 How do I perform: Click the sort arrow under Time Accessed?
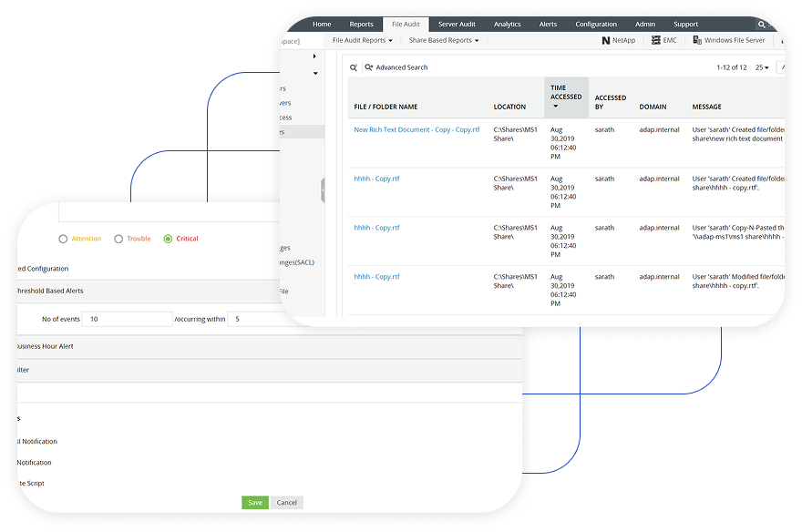(556, 107)
